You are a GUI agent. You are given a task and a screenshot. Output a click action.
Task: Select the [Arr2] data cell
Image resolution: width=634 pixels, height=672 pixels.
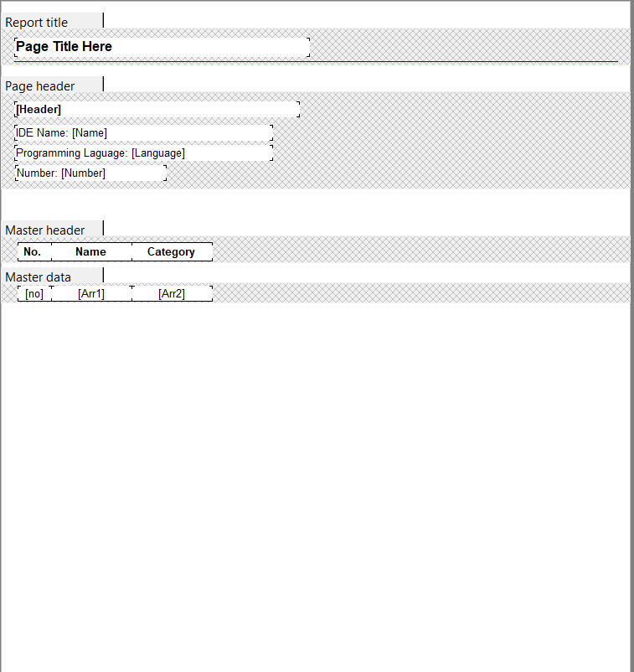(172, 293)
